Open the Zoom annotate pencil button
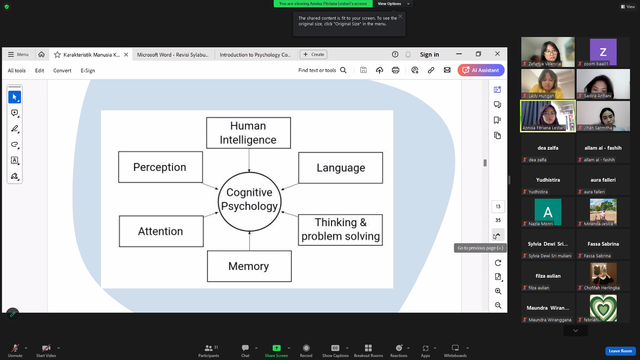The height and width of the screenshot is (360, 640). (13, 314)
